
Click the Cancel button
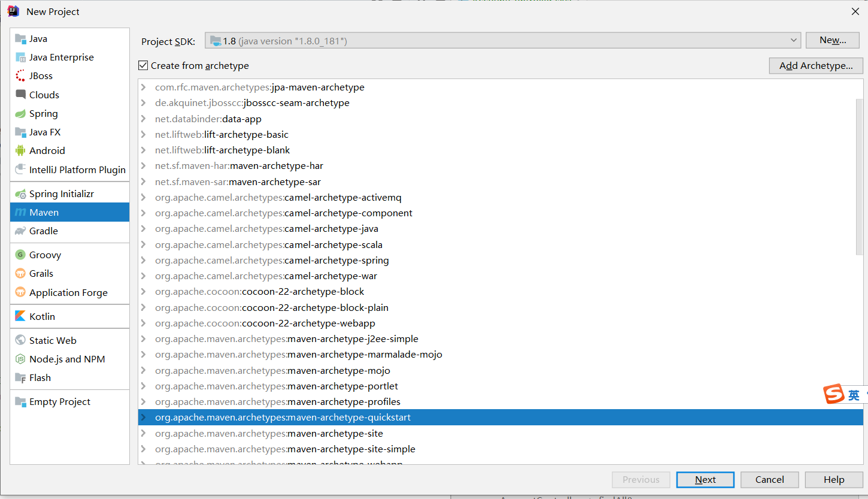769,480
